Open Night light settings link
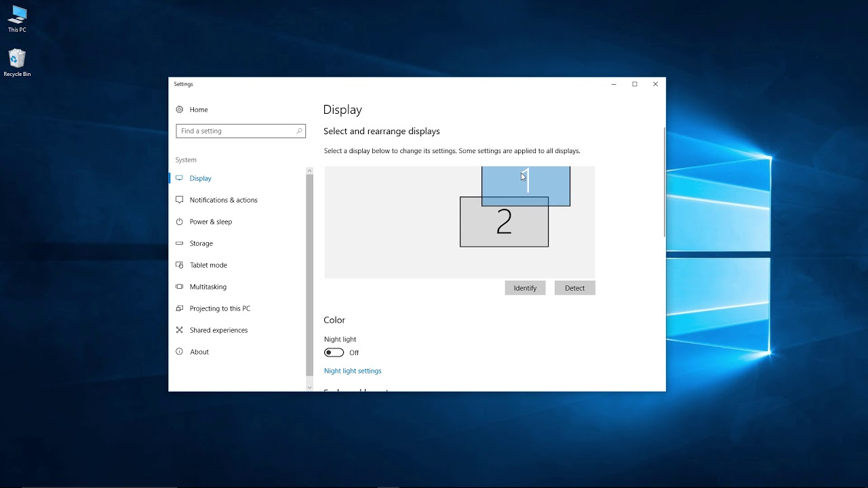The height and width of the screenshot is (488, 868). [353, 371]
